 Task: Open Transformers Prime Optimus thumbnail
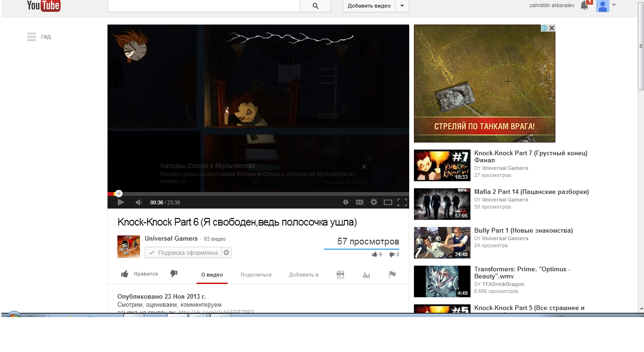[x=442, y=281]
